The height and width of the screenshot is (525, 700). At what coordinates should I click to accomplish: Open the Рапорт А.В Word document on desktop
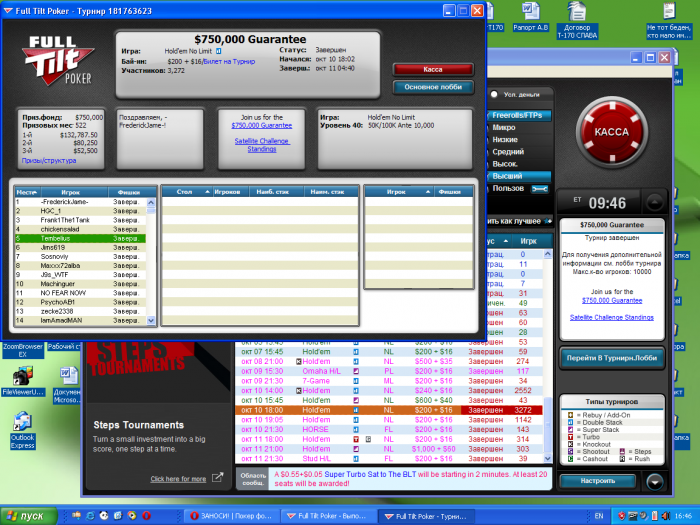pos(530,17)
